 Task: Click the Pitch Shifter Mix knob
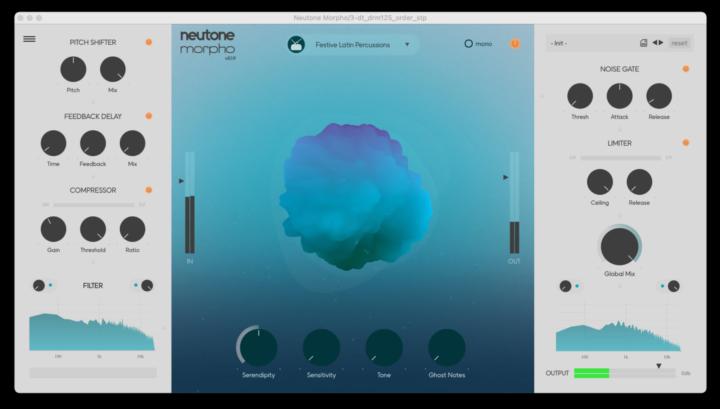[112, 69]
